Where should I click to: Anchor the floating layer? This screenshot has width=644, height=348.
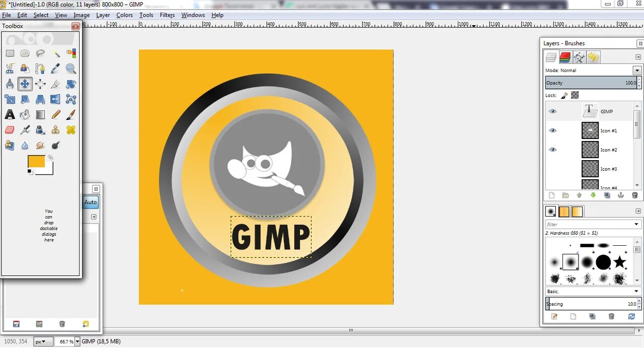coord(621,195)
